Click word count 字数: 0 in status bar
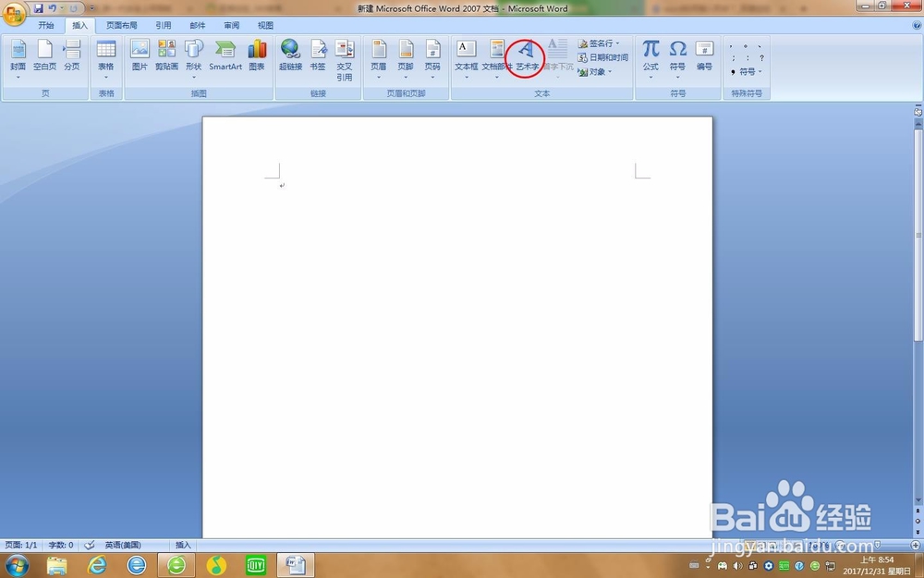 click(x=61, y=545)
